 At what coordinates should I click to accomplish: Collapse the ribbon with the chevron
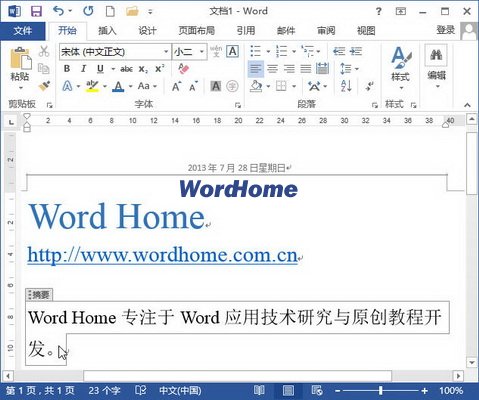pyautogui.click(x=467, y=105)
